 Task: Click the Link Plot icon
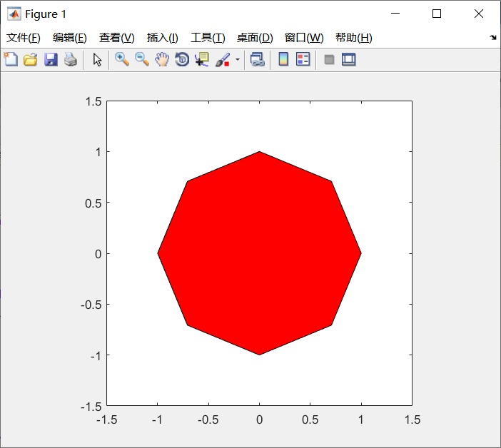click(258, 59)
